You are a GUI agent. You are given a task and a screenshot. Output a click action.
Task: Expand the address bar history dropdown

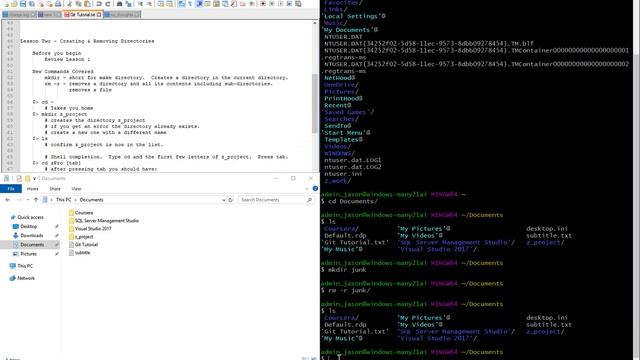click(224, 200)
